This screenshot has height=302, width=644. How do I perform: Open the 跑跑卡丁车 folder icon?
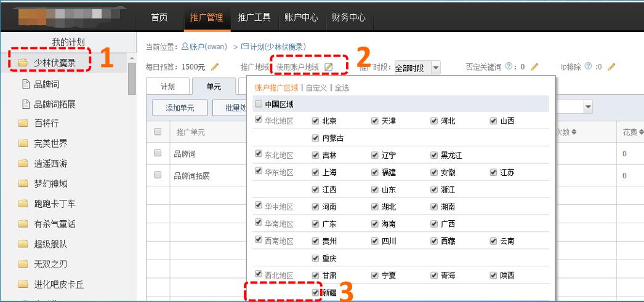[23, 204]
